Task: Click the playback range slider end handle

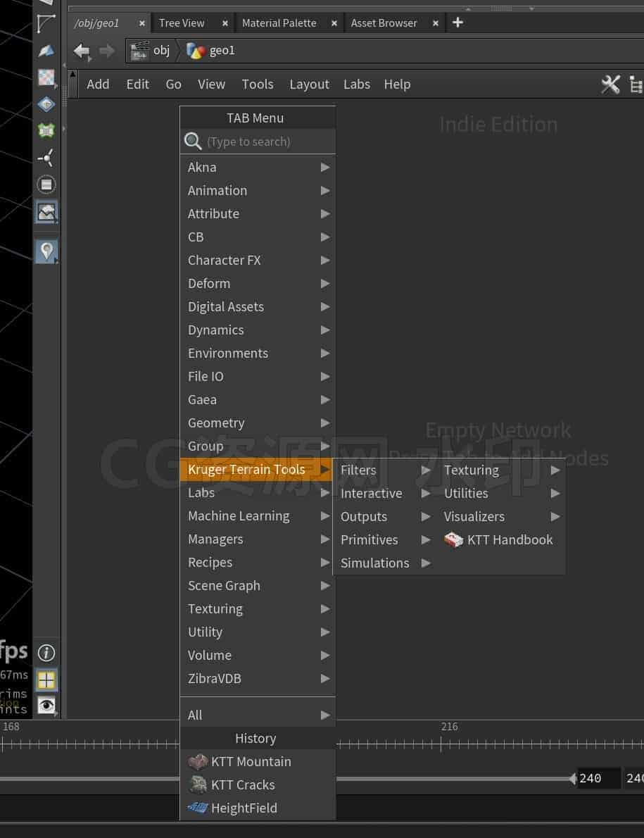Action: (572, 779)
